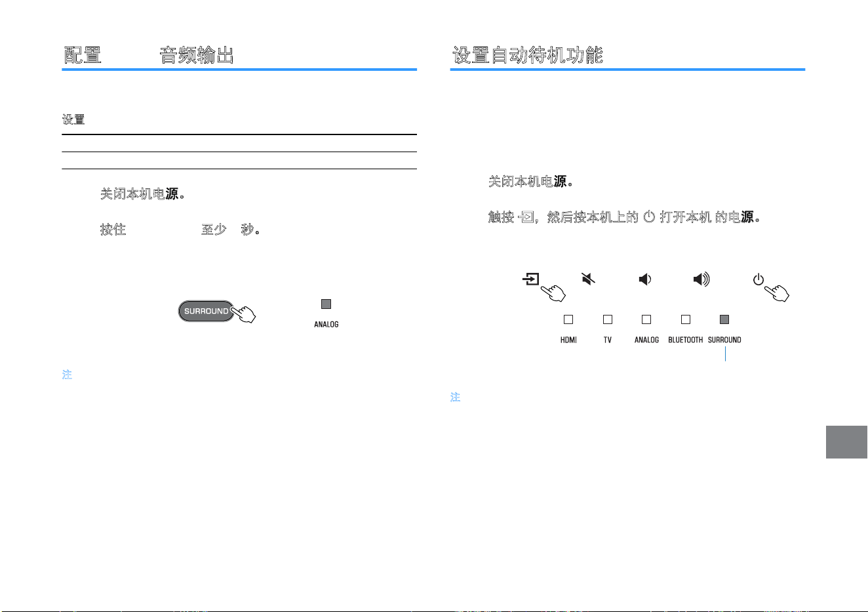Tap the power icon in the touch panel diagram
Viewport: 868px width, 612px height.
759,279
